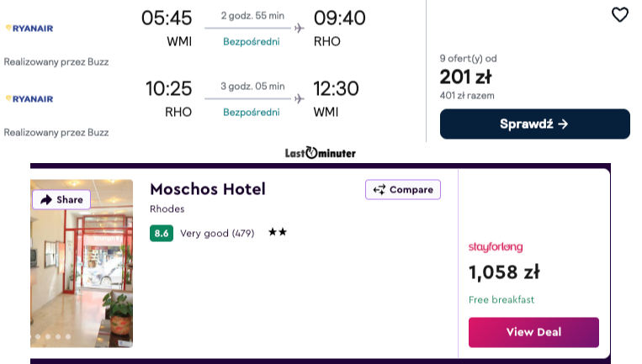Click the Ryanair logo on the outbound flight
Screen dimensions: 642x364
click(x=29, y=28)
